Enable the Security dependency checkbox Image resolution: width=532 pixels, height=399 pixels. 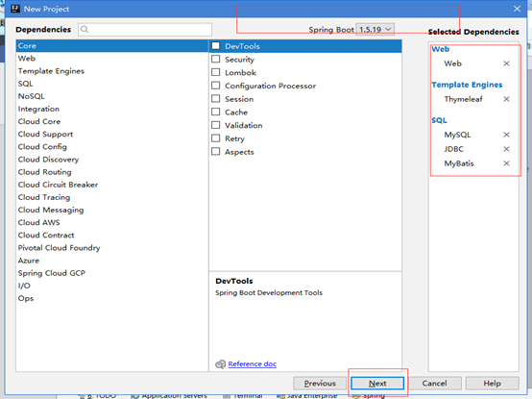coord(216,59)
